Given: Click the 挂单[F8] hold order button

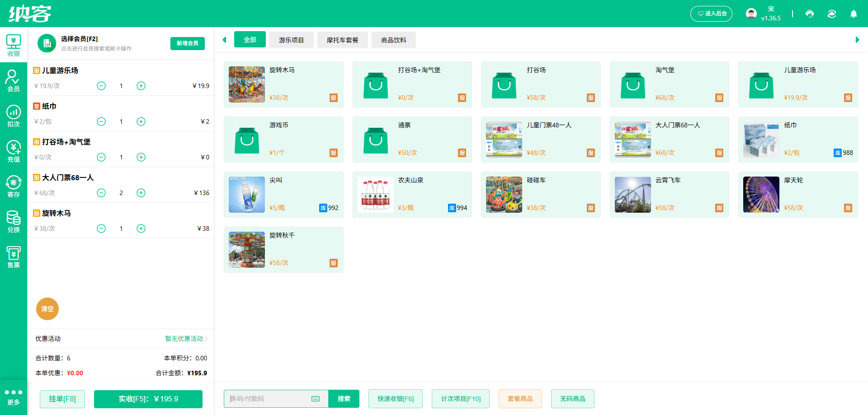Looking at the screenshot, I should pyautogui.click(x=62, y=399).
